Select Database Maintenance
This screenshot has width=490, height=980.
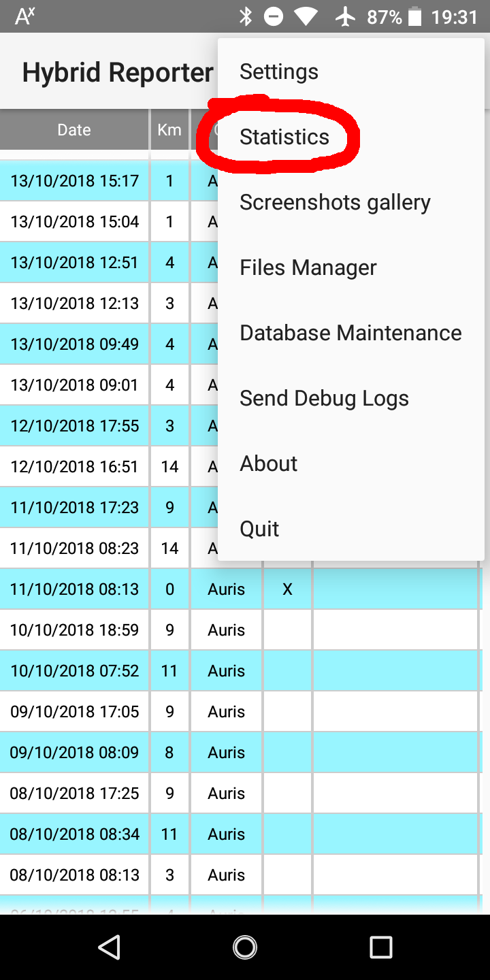click(350, 332)
